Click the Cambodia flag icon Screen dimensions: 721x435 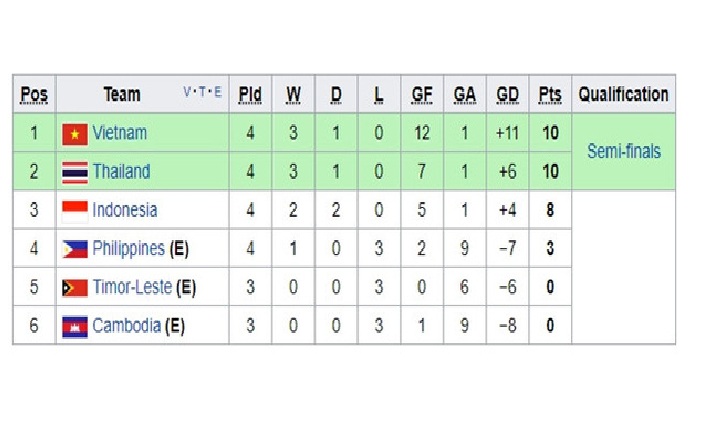coord(75,326)
